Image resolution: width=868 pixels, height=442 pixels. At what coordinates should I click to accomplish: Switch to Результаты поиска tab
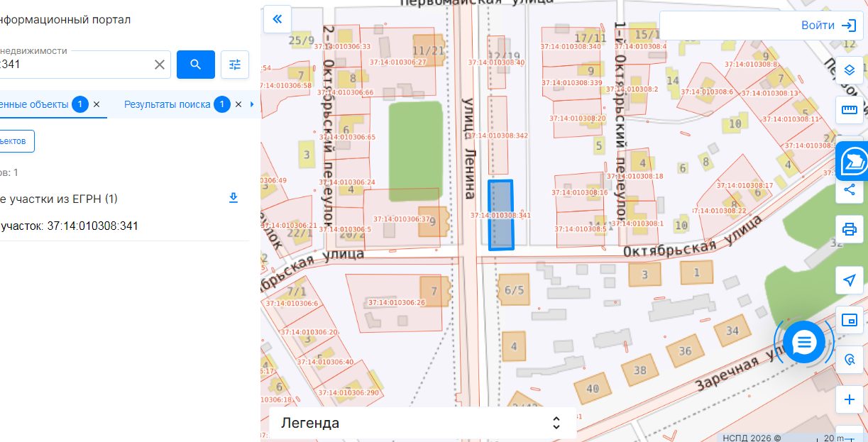click(167, 104)
